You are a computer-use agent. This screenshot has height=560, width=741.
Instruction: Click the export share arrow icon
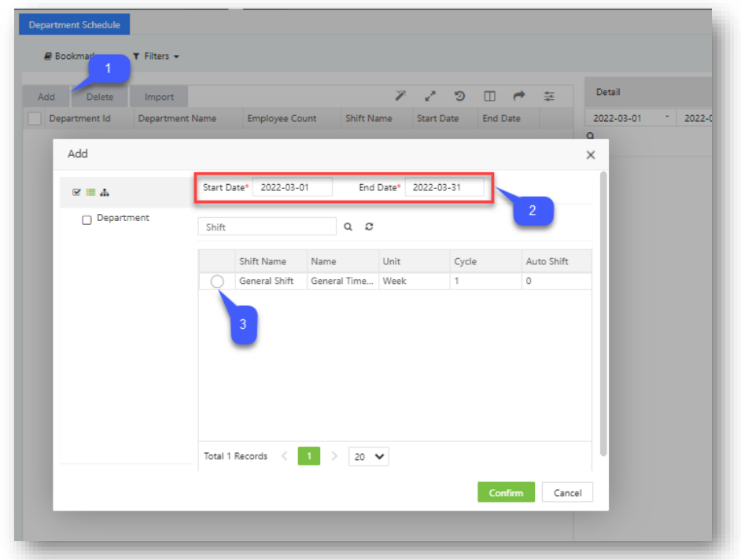pos(519,96)
